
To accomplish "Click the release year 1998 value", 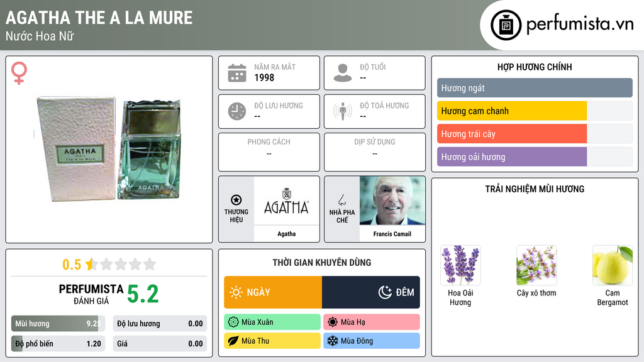I will 264,77.
